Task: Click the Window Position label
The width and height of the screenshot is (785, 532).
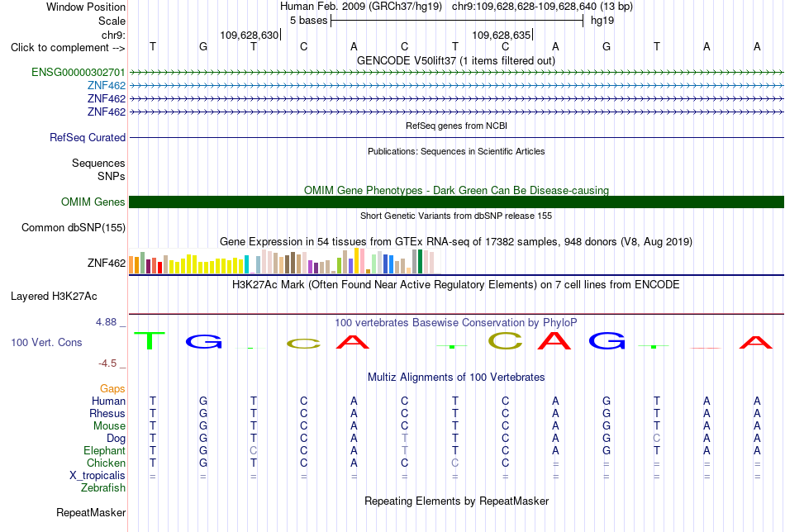Action: pos(86,7)
